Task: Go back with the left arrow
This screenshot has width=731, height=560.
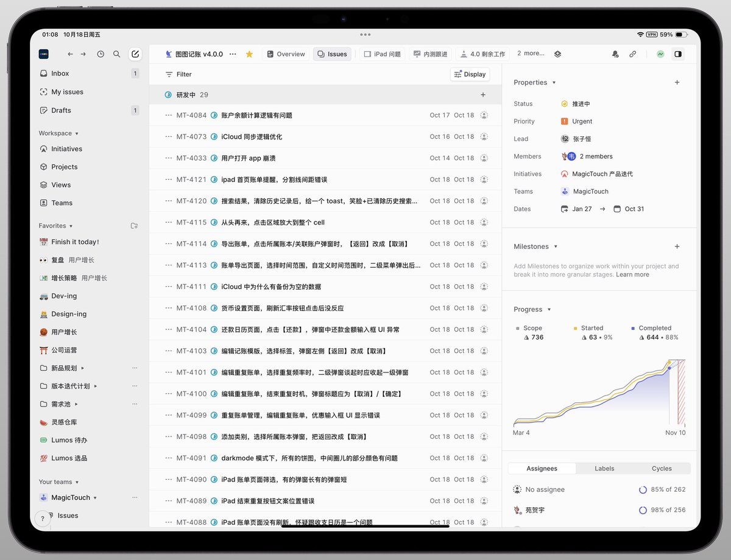Action: point(70,54)
